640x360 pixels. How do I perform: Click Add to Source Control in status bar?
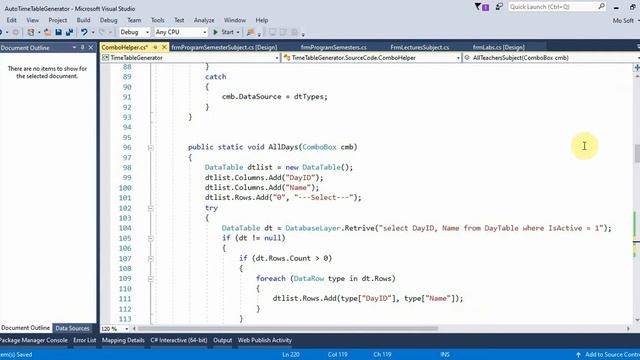click(x=612, y=354)
